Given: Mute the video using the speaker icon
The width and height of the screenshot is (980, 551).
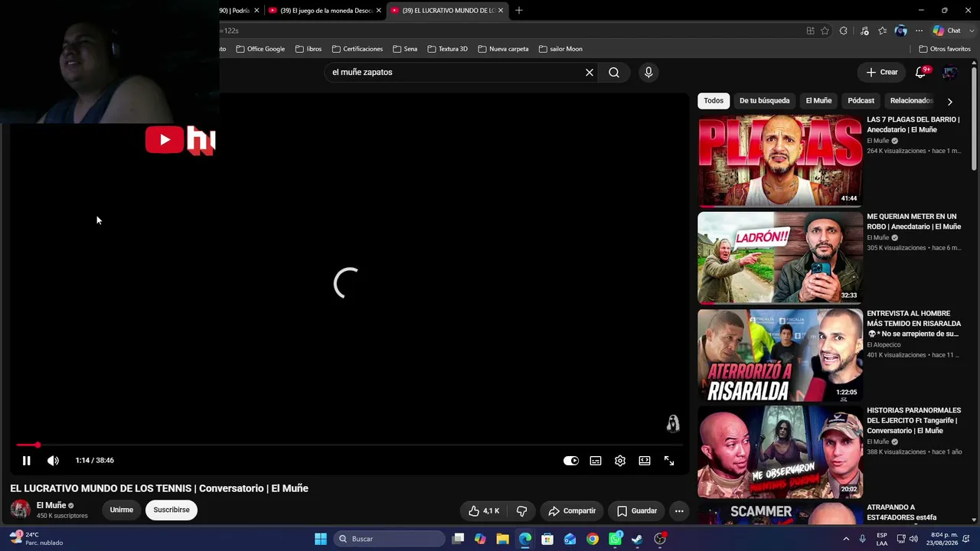Looking at the screenshot, I should [53, 461].
